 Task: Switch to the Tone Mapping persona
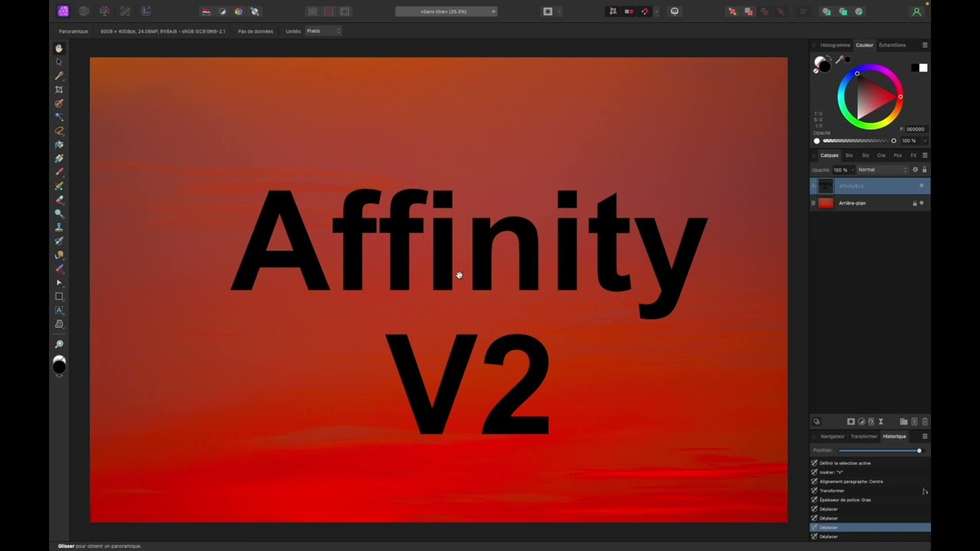pyautogui.click(x=125, y=11)
